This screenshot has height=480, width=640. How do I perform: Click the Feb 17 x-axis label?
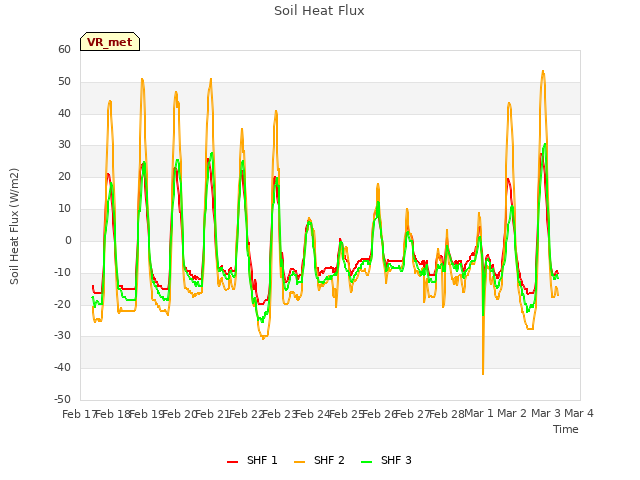pyautogui.click(x=79, y=414)
